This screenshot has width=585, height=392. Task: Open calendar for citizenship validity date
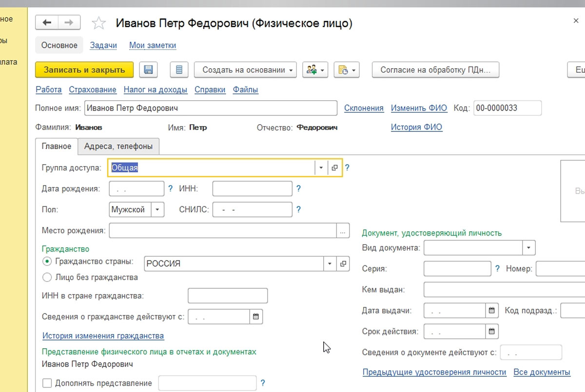click(255, 317)
